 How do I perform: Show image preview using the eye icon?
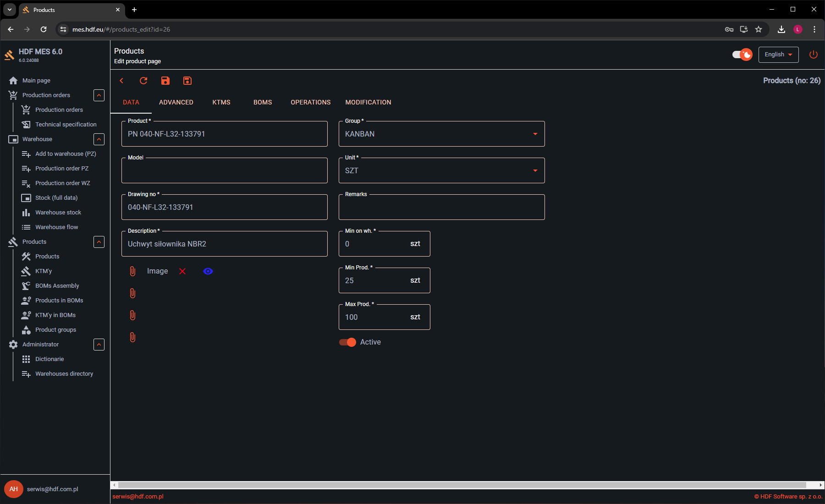208,271
